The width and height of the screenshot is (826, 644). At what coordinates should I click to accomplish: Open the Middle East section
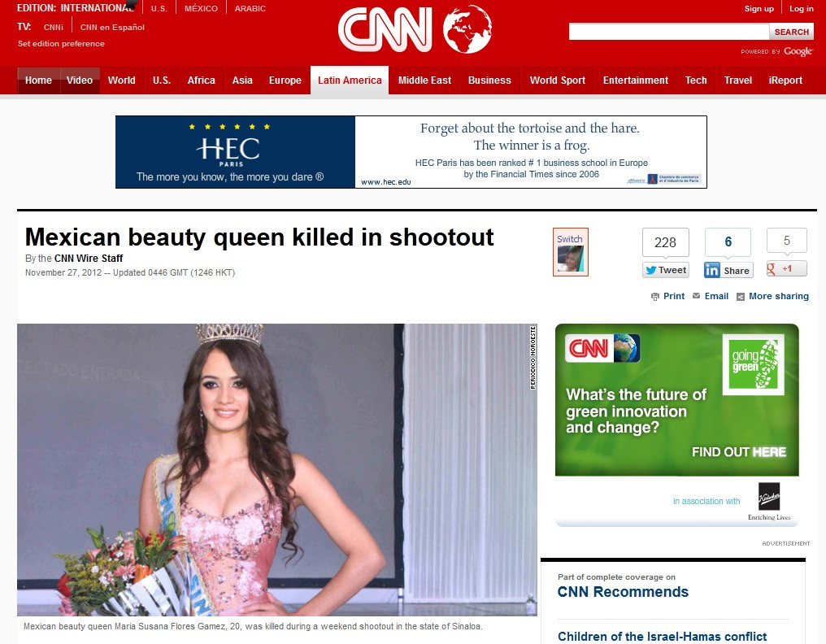424,80
